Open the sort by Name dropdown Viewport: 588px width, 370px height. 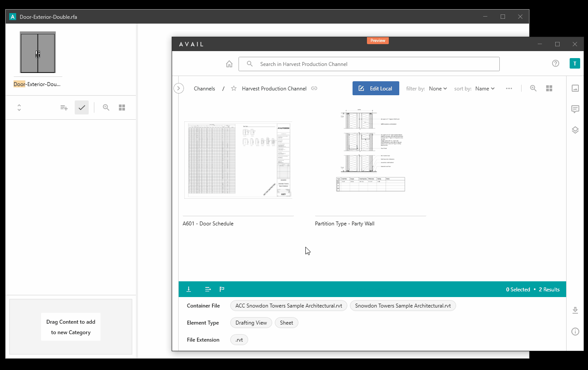click(485, 88)
